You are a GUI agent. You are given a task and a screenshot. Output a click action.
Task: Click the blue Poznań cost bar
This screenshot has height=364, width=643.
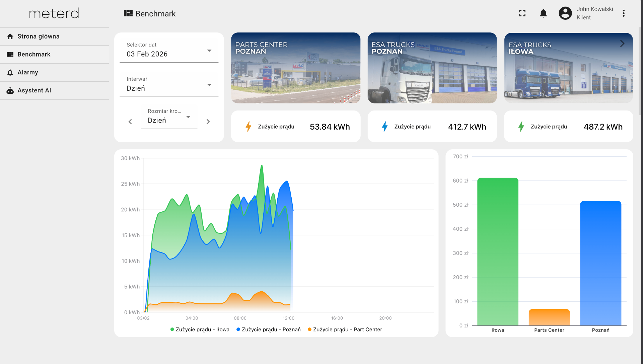point(600,263)
